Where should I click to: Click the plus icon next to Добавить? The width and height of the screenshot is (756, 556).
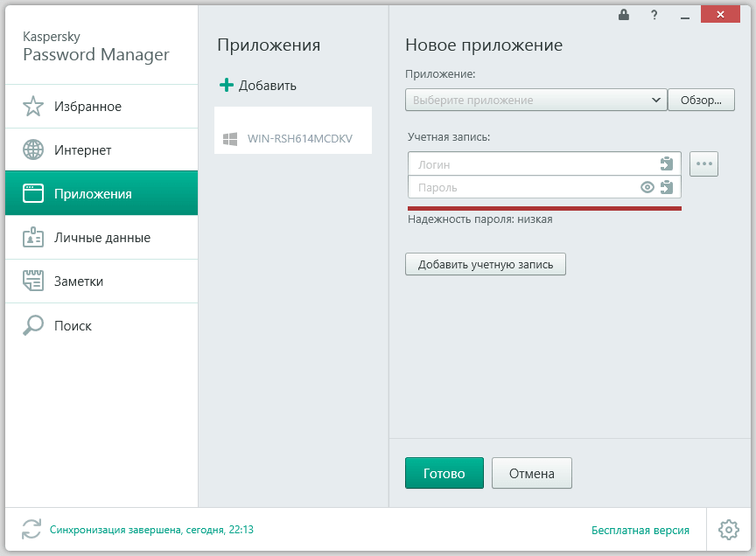point(228,86)
